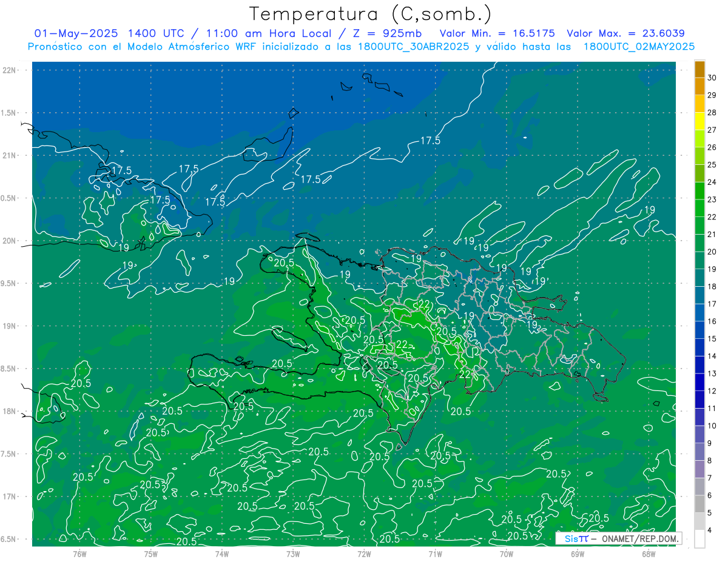Click the "74W" longitude label
The image size is (728, 562).
coord(222,554)
